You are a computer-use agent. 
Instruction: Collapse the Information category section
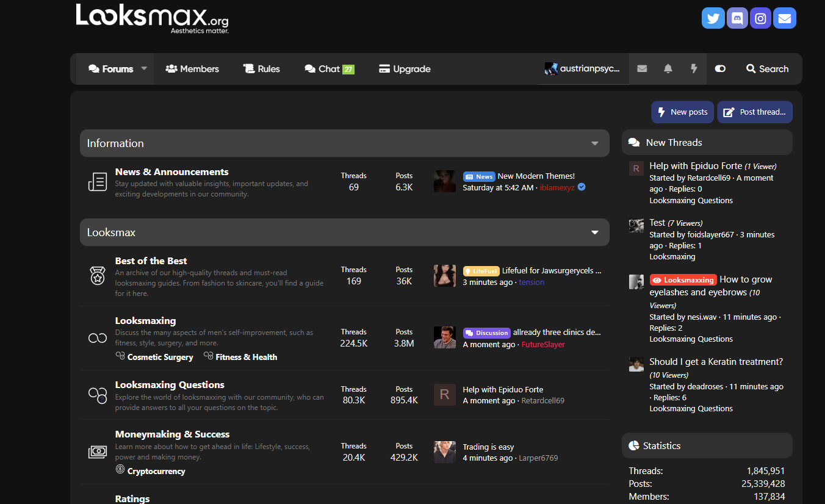pos(594,143)
